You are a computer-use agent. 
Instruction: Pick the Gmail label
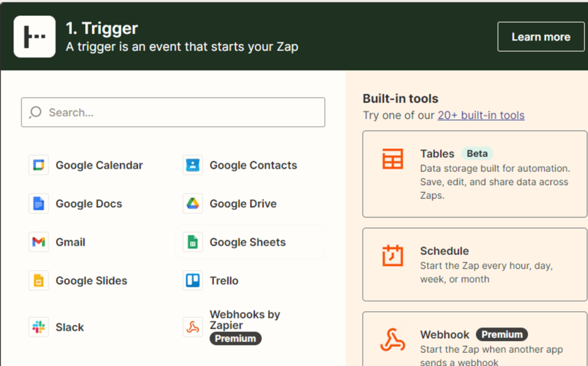(x=71, y=242)
